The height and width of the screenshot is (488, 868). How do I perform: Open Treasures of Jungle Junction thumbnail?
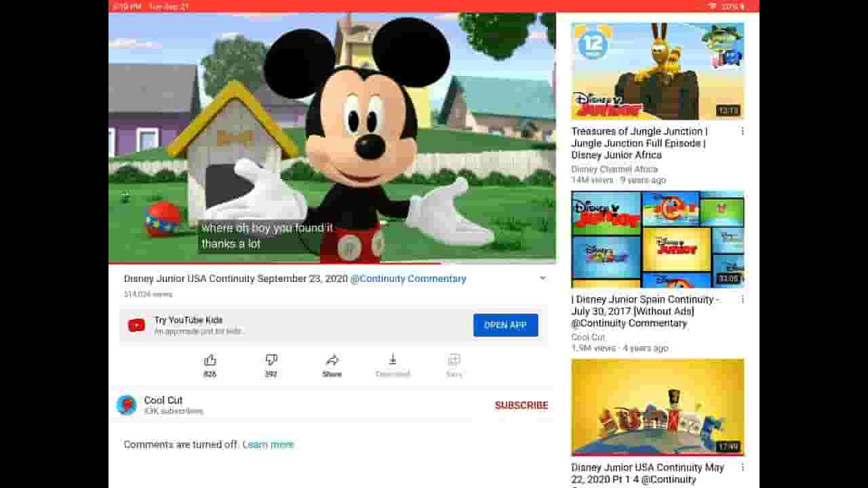[x=658, y=71]
